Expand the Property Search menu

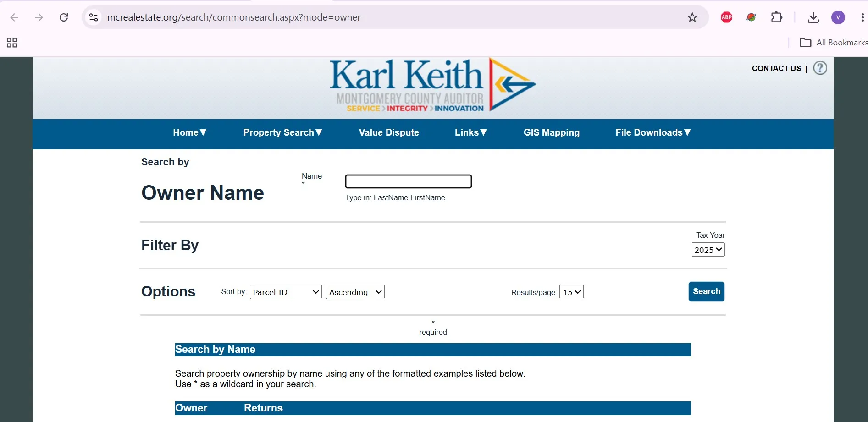[283, 132]
